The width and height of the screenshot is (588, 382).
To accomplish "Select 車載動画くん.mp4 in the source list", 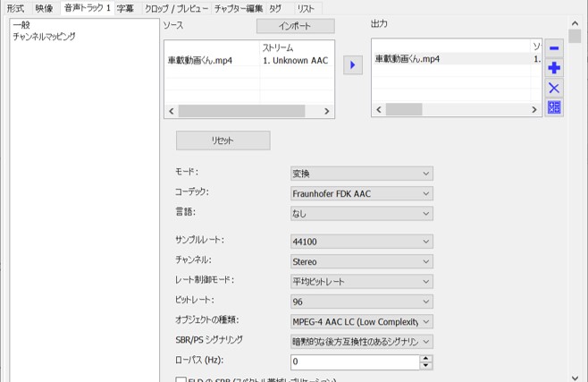I will click(200, 61).
